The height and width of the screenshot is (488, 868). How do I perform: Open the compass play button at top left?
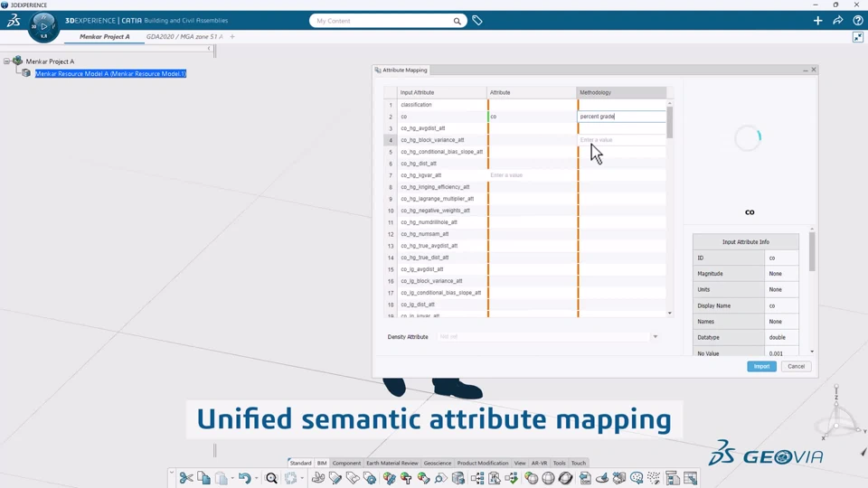pyautogui.click(x=43, y=26)
